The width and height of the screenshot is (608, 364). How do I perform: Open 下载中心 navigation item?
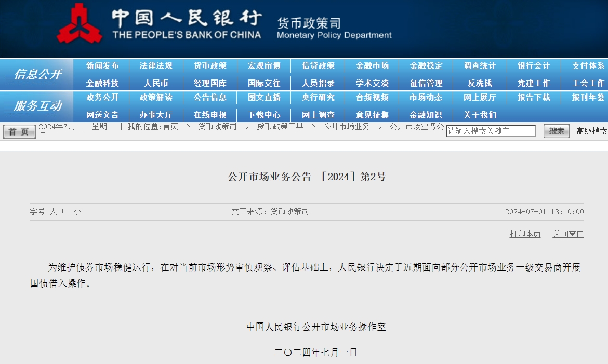pyautogui.click(x=264, y=115)
